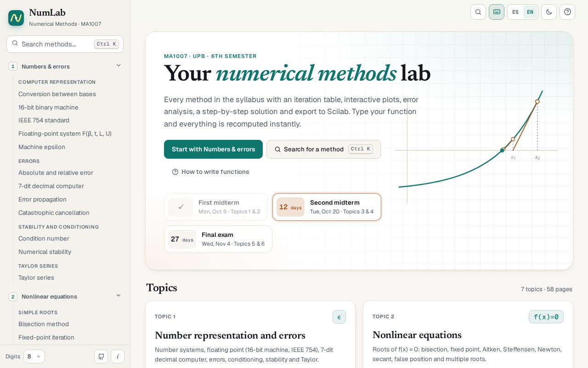The image size is (588, 368).
Task: Open Floating-point system F(β, t, L, U)
Action: [65, 133]
